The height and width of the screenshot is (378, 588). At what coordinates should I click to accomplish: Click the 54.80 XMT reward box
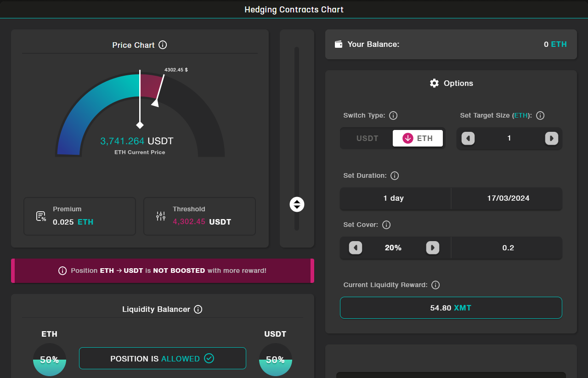[451, 308]
